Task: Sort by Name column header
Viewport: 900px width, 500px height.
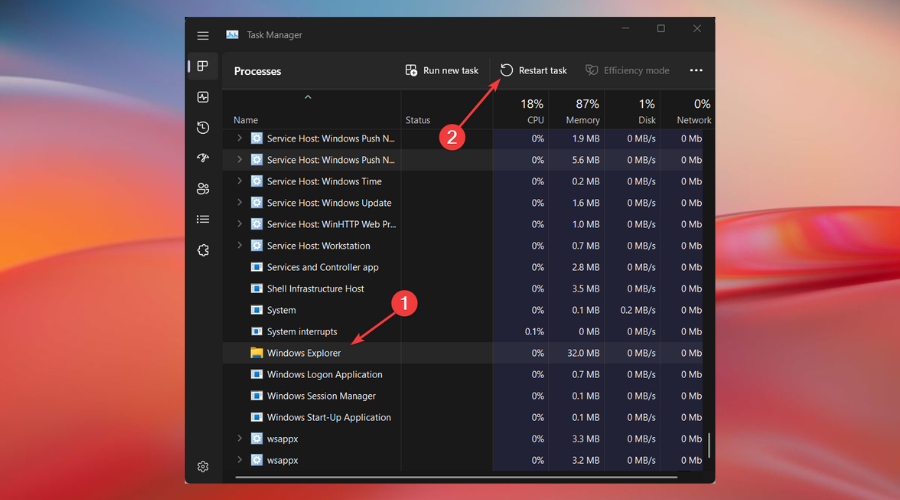Action: pyautogui.click(x=246, y=120)
